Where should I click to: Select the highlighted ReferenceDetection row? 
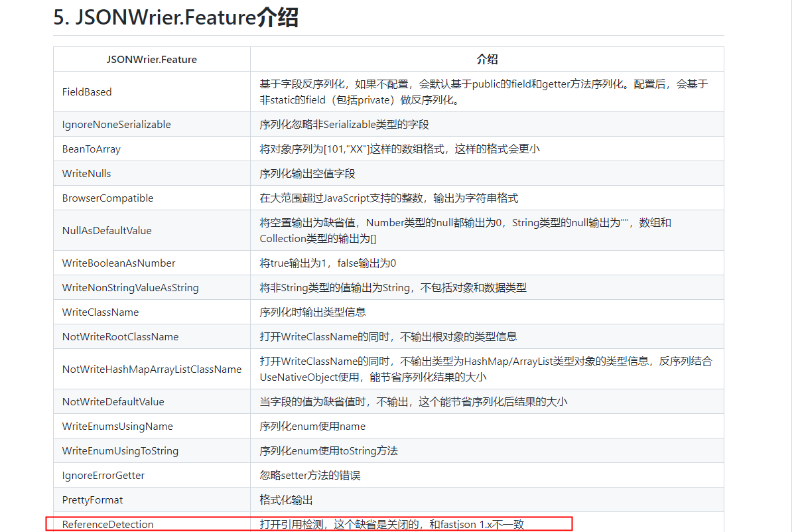click(x=107, y=523)
